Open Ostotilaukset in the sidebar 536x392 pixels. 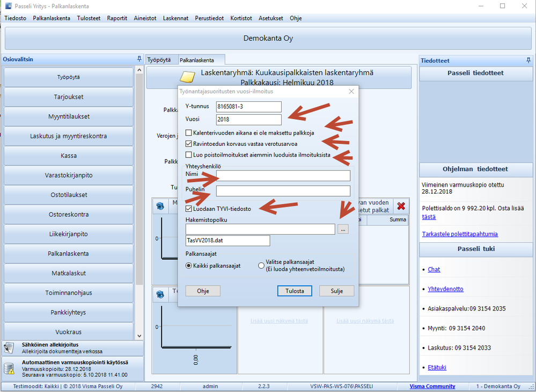pos(68,195)
